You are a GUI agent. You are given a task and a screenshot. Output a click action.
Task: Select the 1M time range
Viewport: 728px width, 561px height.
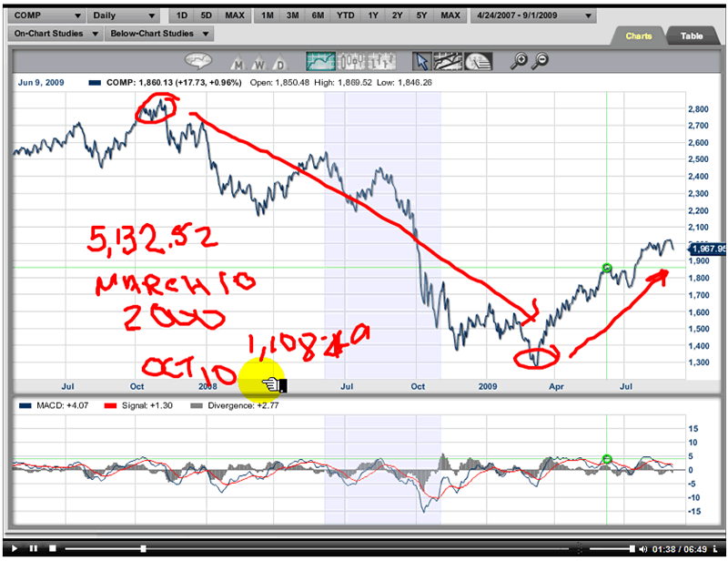267,15
